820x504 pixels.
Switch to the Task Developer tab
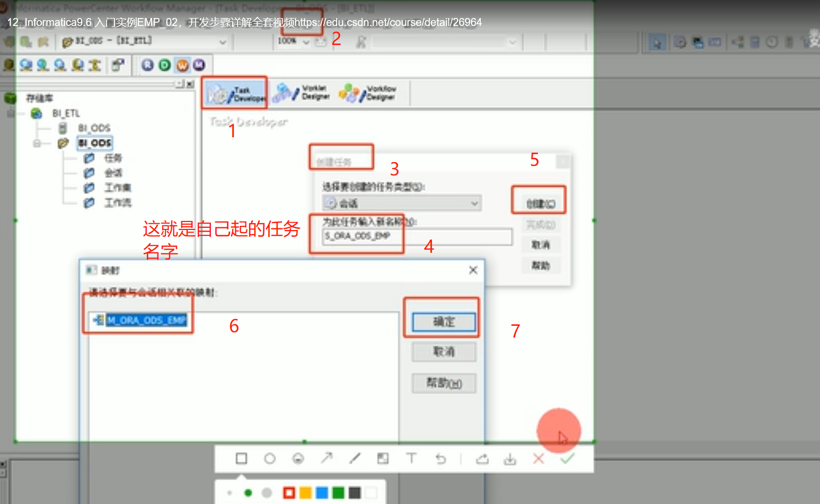(234, 92)
